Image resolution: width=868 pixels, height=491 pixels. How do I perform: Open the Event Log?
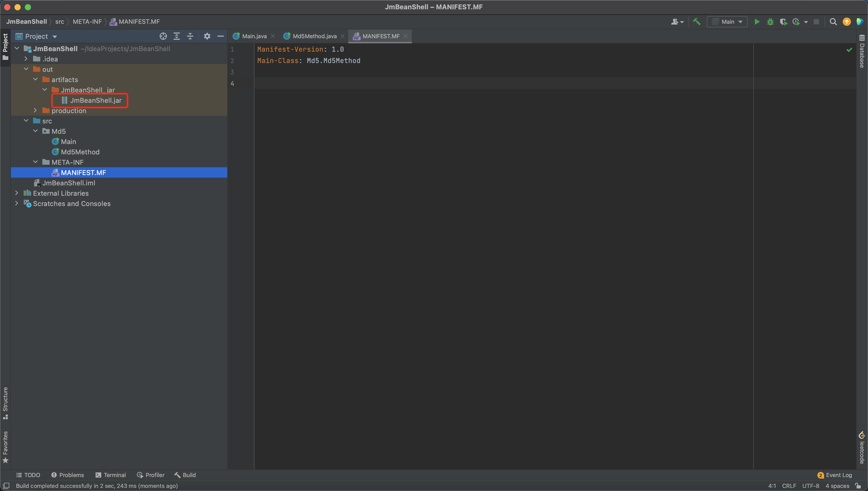(x=835, y=475)
